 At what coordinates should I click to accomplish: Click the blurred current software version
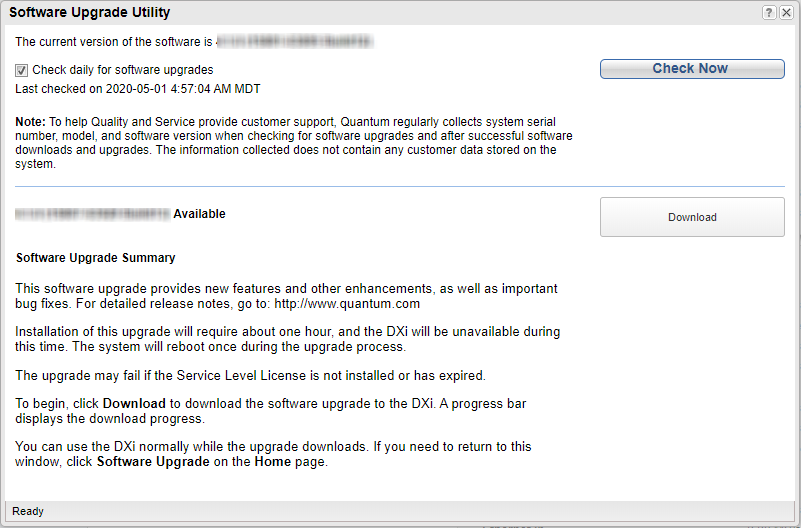(x=295, y=42)
